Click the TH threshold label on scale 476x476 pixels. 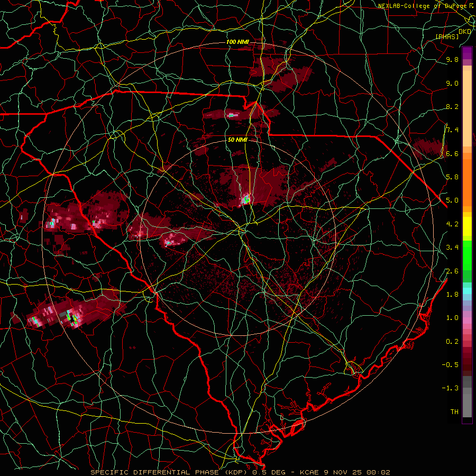(x=454, y=412)
